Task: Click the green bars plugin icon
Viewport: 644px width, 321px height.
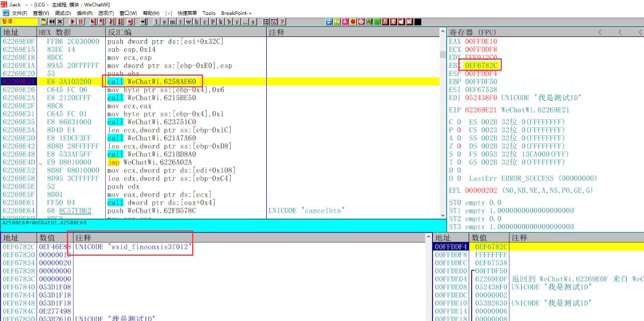Action: pos(369,21)
